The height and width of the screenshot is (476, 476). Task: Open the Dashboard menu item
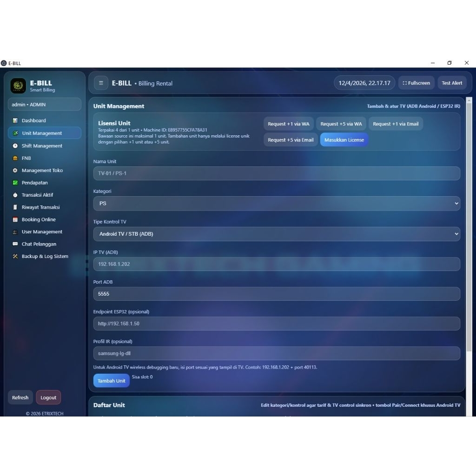click(x=44, y=120)
